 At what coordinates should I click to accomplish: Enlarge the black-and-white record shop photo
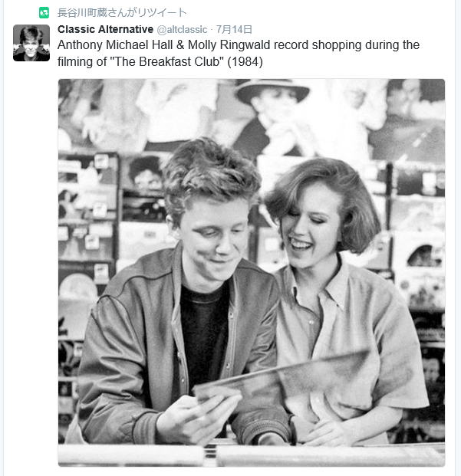252,273
